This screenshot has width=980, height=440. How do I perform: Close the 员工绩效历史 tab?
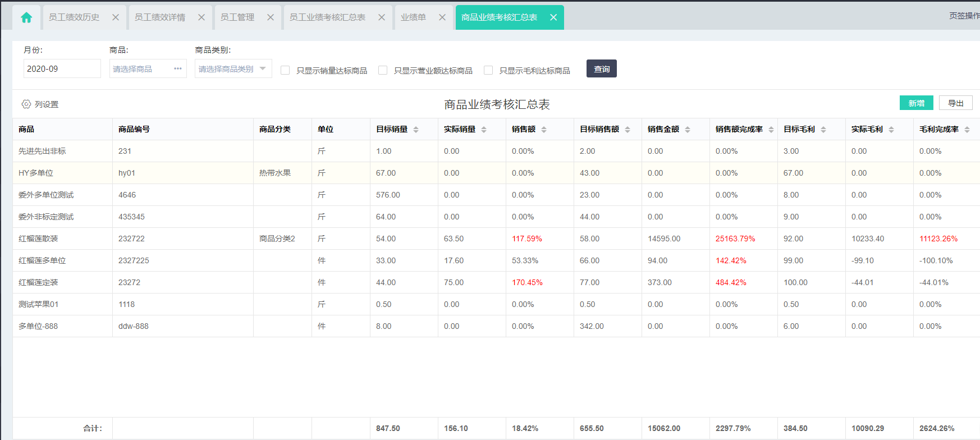tap(116, 17)
